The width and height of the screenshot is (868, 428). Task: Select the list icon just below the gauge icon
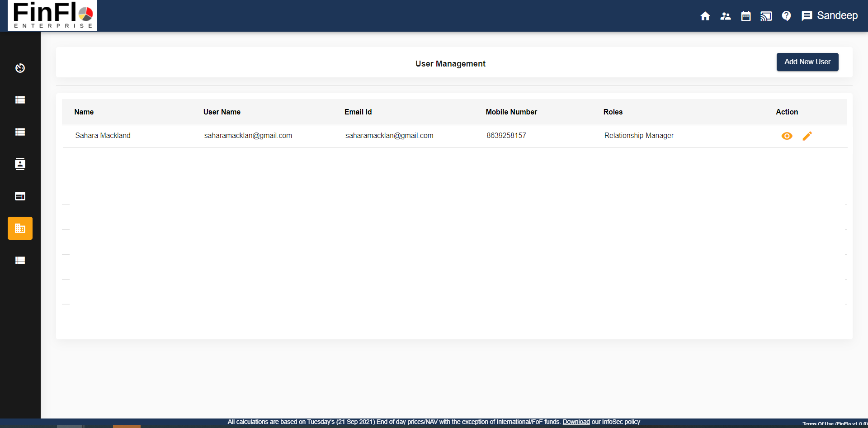[x=20, y=100]
